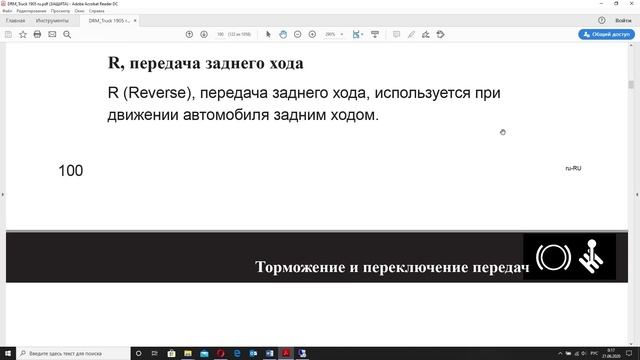Click the gear shift lever icon in the header
Screen dimensions: 640x360
(x=591, y=256)
